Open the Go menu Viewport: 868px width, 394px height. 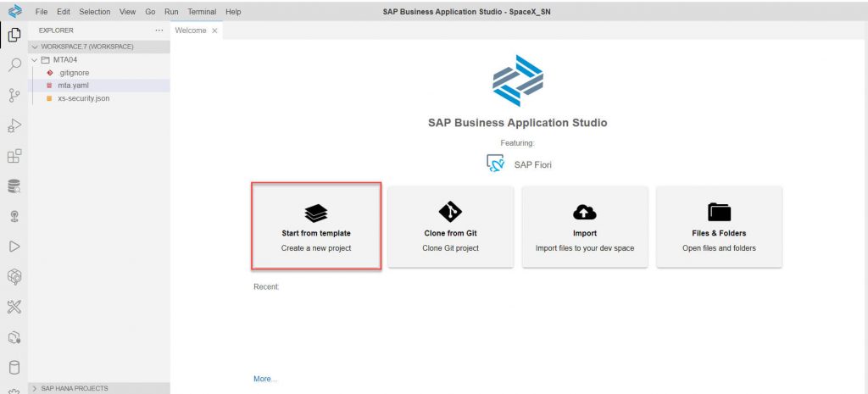click(x=150, y=12)
